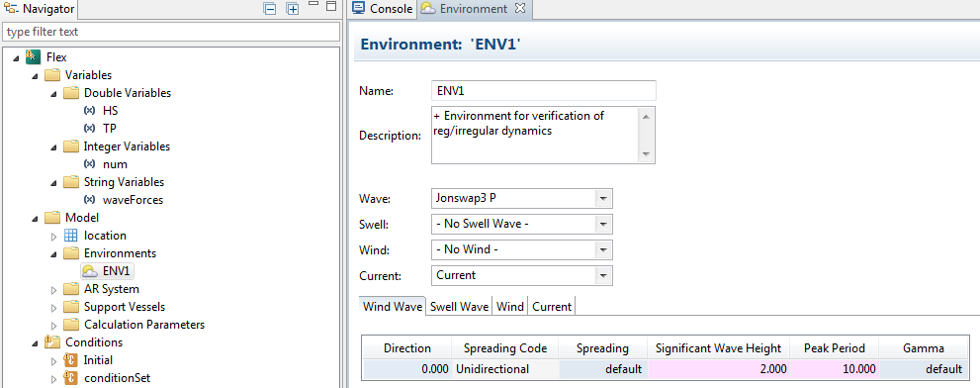Select the HS double variable icon
The width and height of the screenshot is (980, 388).
(89, 111)
